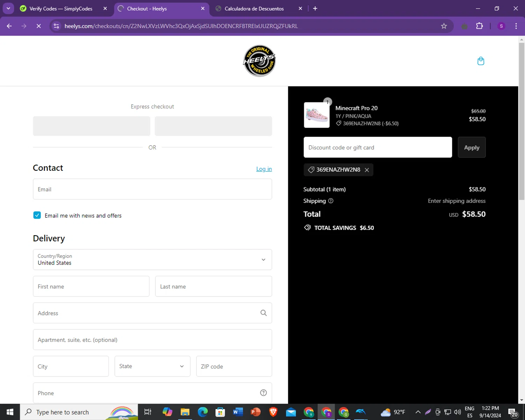Image resolution: width=525 pixels, height=420 pixels.
Task: Open Word from the taskbar
Action: (x=238, y=412)
